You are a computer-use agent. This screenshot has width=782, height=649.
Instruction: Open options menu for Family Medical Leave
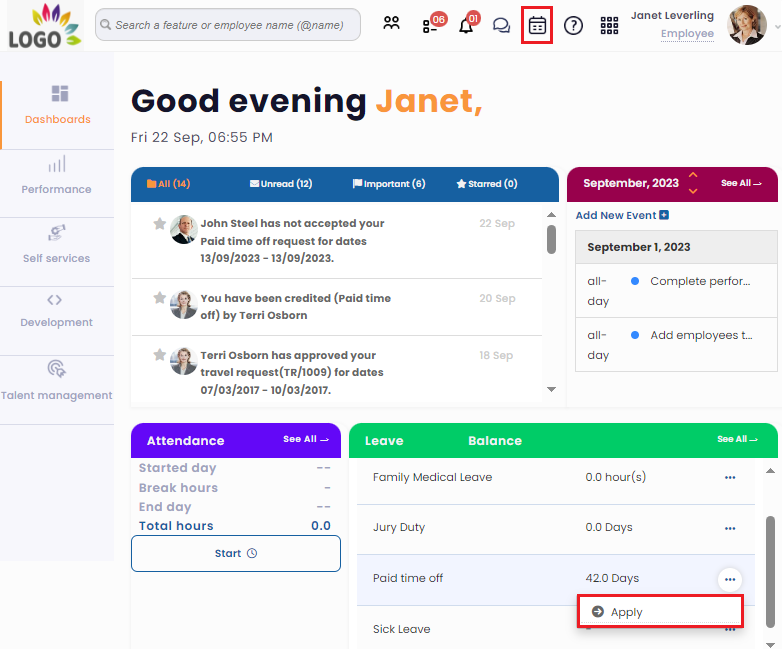coord(730,478)
